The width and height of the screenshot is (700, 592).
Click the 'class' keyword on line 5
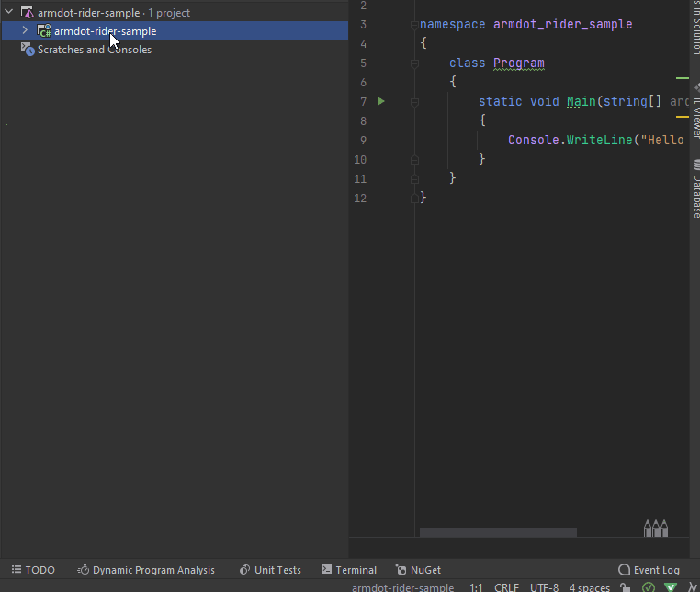tap(467, 63)
